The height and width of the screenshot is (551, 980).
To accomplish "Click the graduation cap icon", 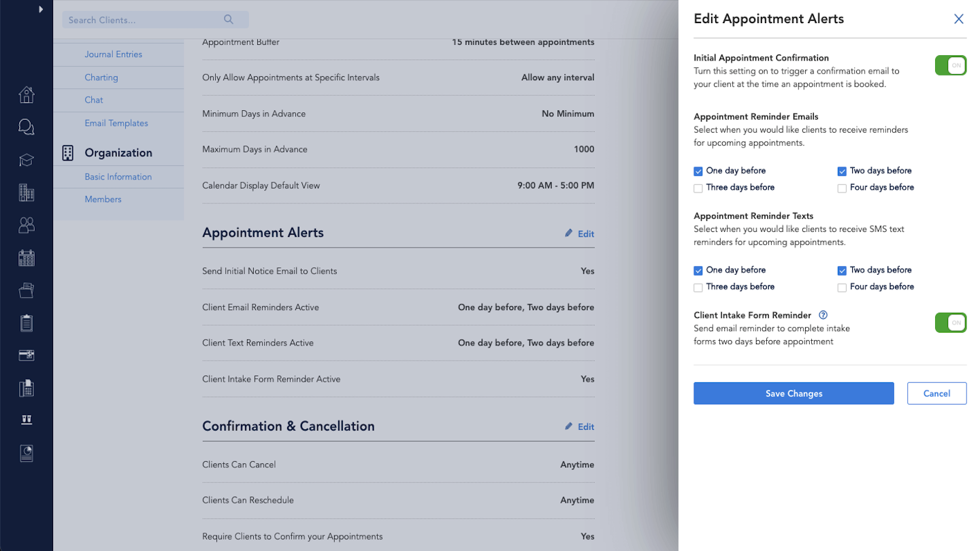I will 27,160.
